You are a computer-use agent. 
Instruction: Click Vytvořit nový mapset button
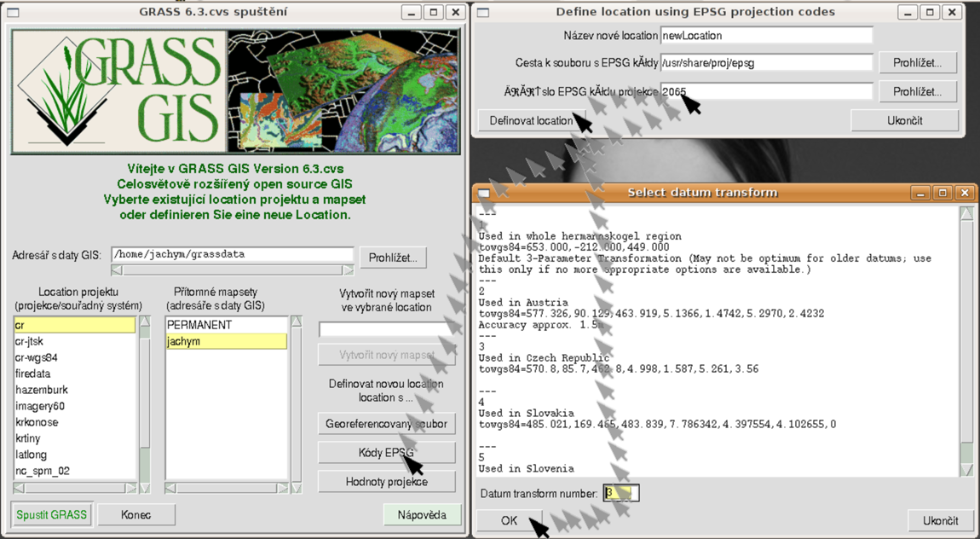tap(386, 355)
